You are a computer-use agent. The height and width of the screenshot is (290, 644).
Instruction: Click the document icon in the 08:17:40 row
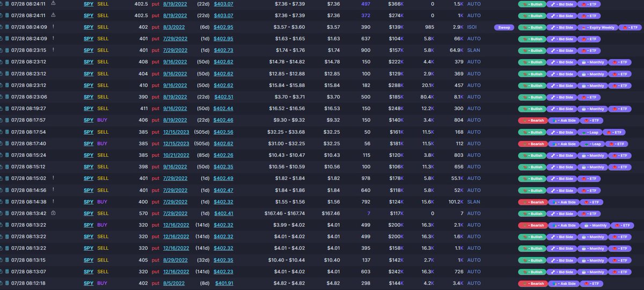(x=8, y=143)
